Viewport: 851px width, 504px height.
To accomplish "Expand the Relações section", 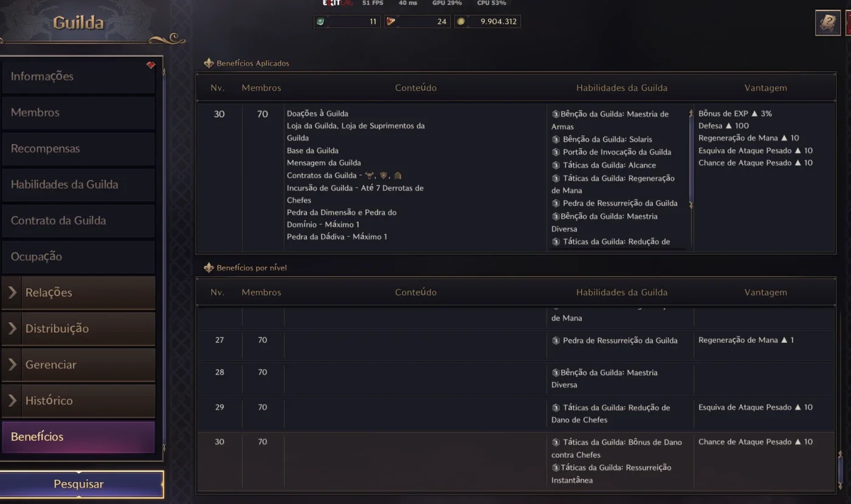I will 78,292.
